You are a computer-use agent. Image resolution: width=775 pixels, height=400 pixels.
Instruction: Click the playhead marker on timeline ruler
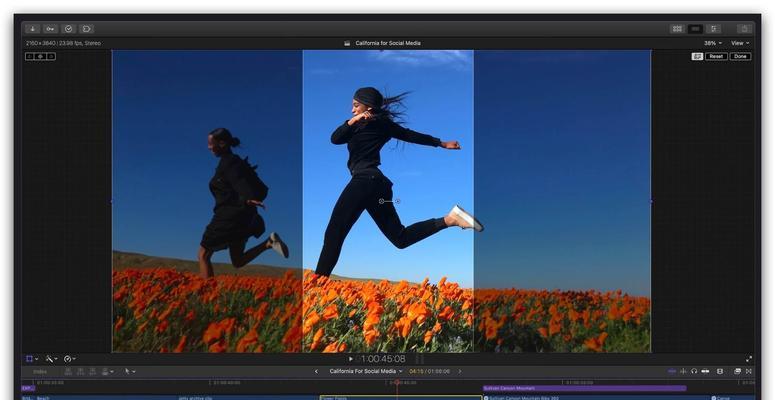(396, 382)
